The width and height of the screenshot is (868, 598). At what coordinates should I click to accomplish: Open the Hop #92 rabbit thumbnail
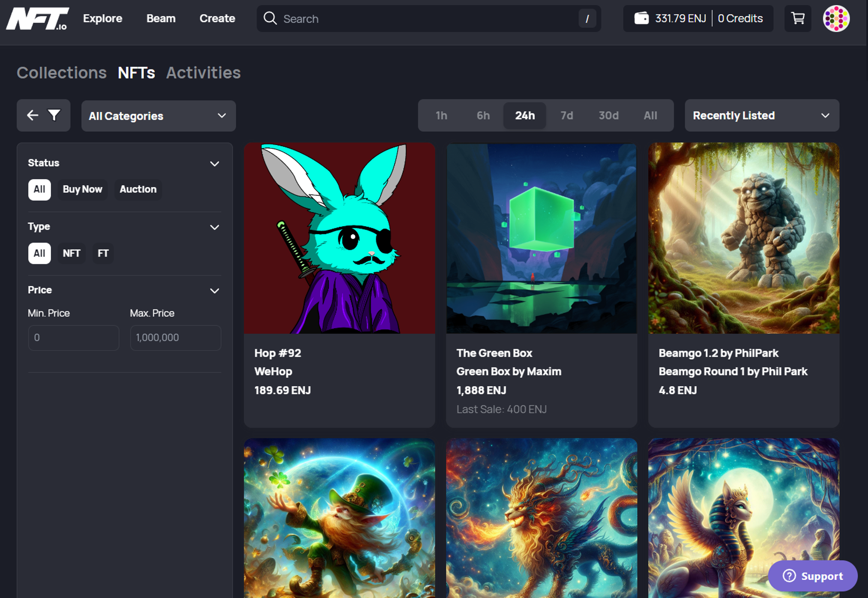(339, 238)
